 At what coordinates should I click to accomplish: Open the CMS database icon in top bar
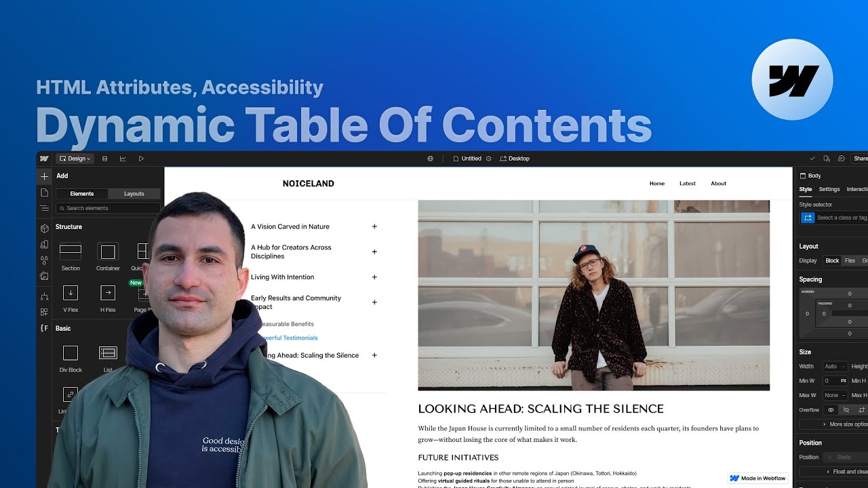click(x=104, y=159)
